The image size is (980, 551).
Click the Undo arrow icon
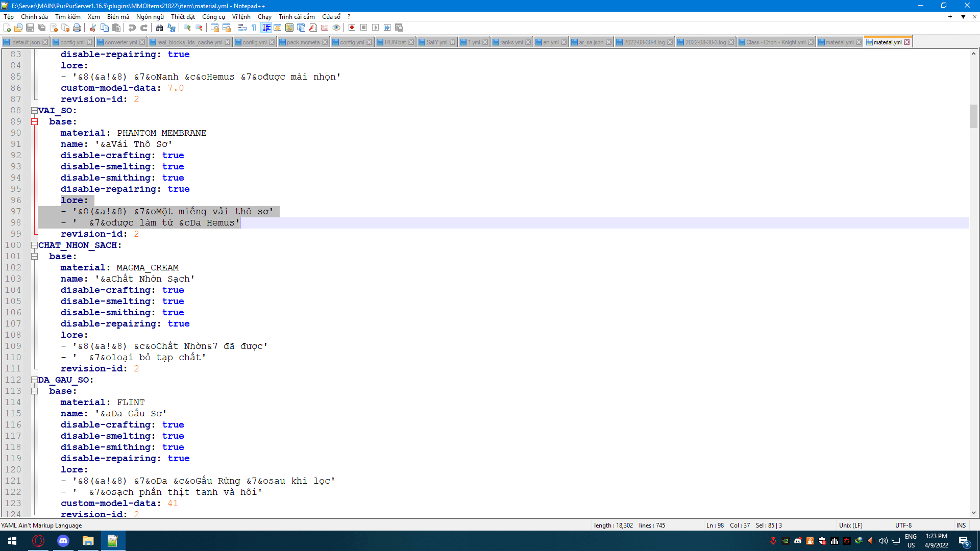pos(132,28)
